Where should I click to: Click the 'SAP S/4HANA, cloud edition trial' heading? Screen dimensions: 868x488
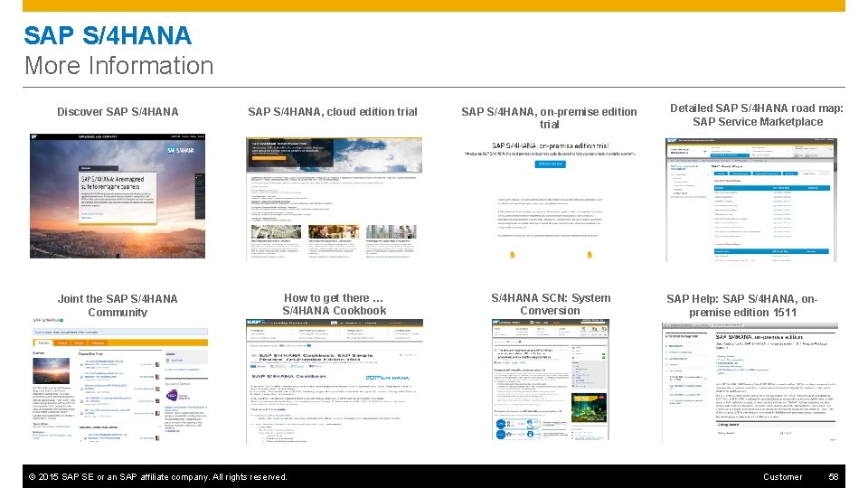pyautogui.click(x=333, y=112)
